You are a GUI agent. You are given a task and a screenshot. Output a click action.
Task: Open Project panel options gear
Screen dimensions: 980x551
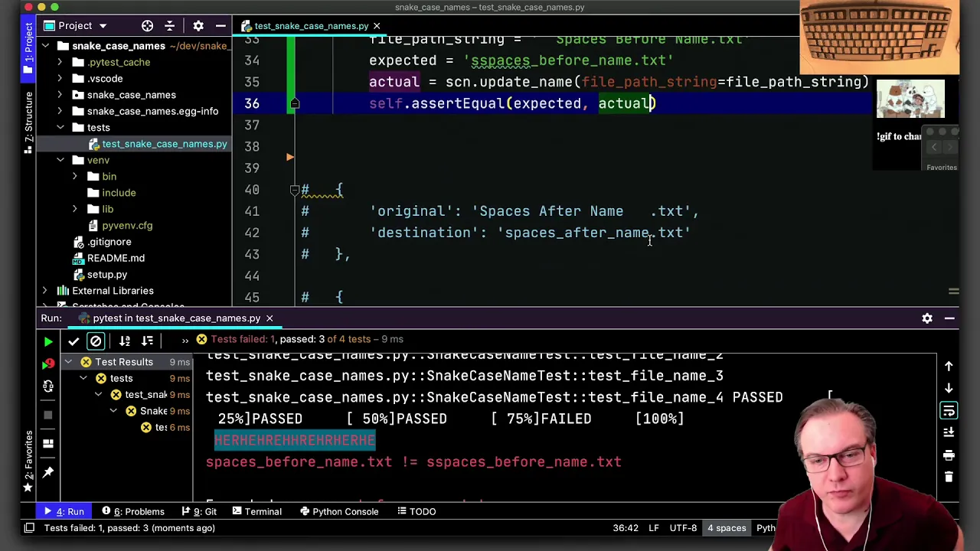pos(198,26)
